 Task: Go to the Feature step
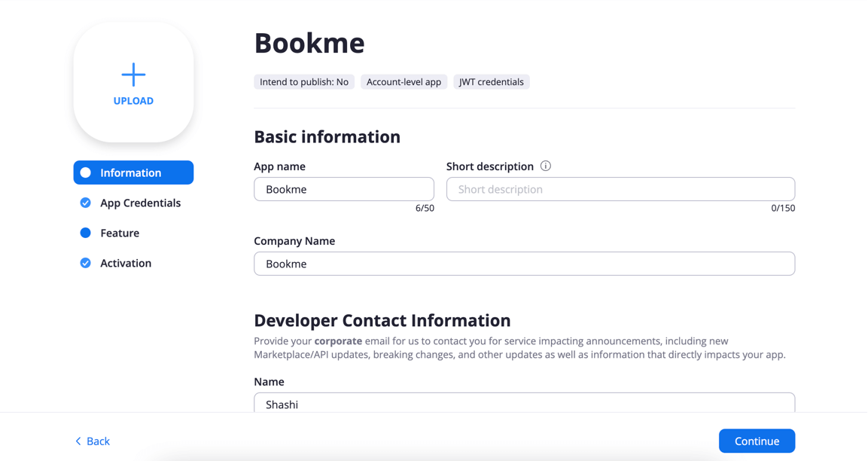pyautogui.click(x=120, y=233)
